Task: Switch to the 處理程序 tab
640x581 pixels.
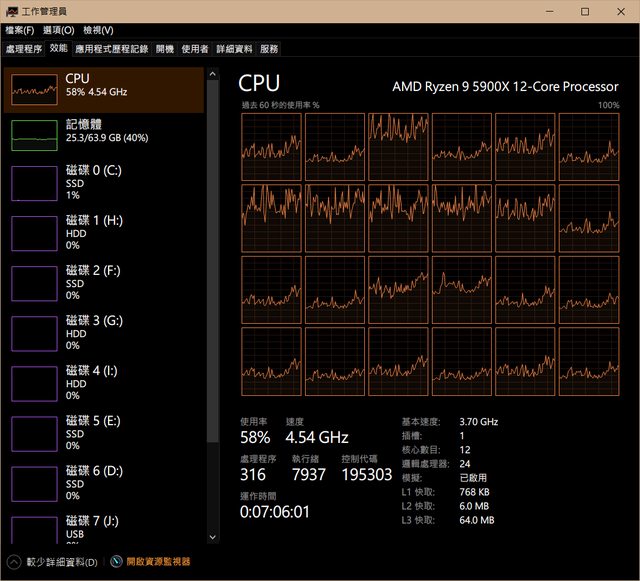Action: (x=24, y=48)
